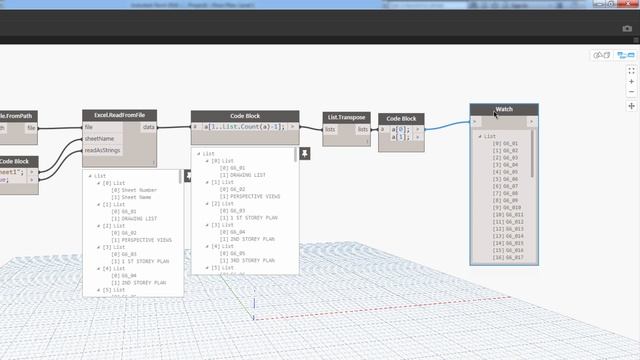Click the file input port on Excel.ReadFromFile
This screenshot has height=360, width=640.
(102, 127)
